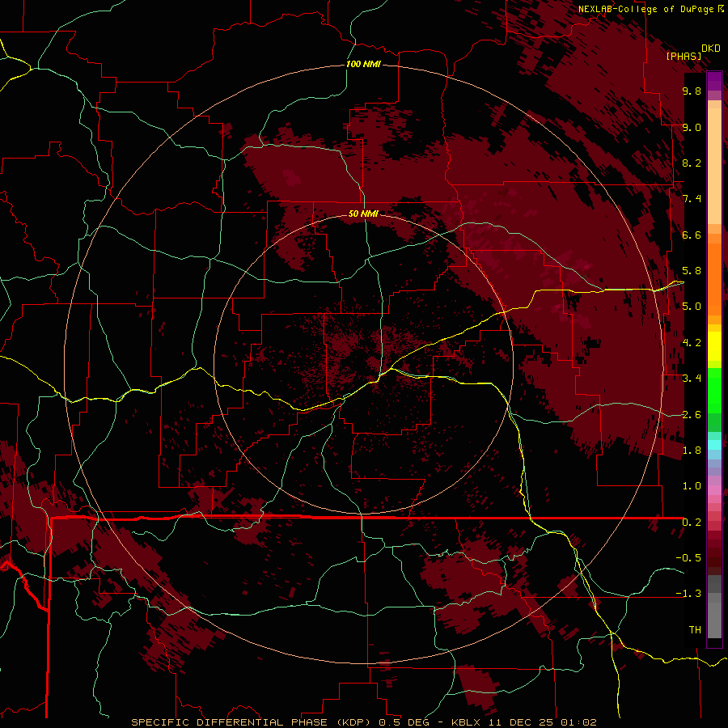
Task: Click the 9.0 value on color scale
Action: point(692,127)
